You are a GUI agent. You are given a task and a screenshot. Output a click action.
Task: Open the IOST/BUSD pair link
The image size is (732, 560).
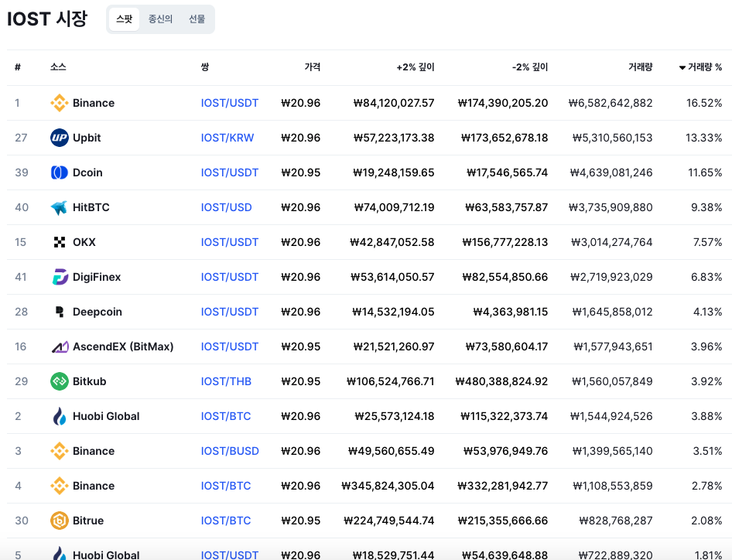coord(230,451)
